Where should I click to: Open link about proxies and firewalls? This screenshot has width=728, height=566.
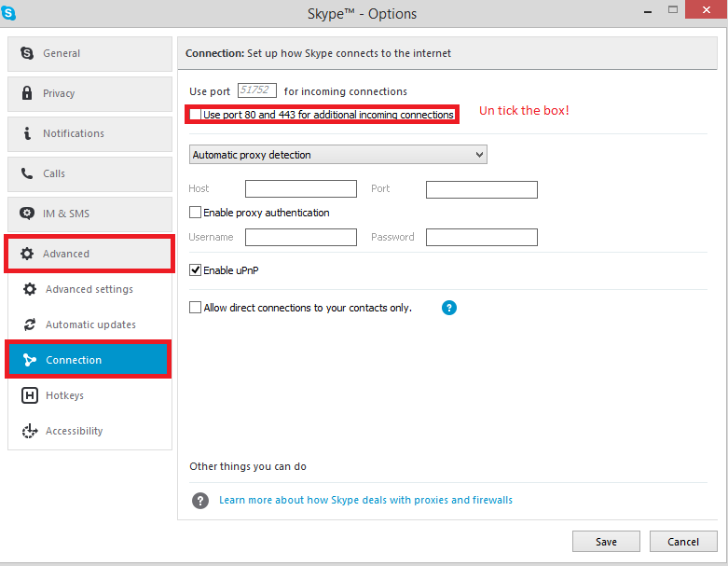365,500
